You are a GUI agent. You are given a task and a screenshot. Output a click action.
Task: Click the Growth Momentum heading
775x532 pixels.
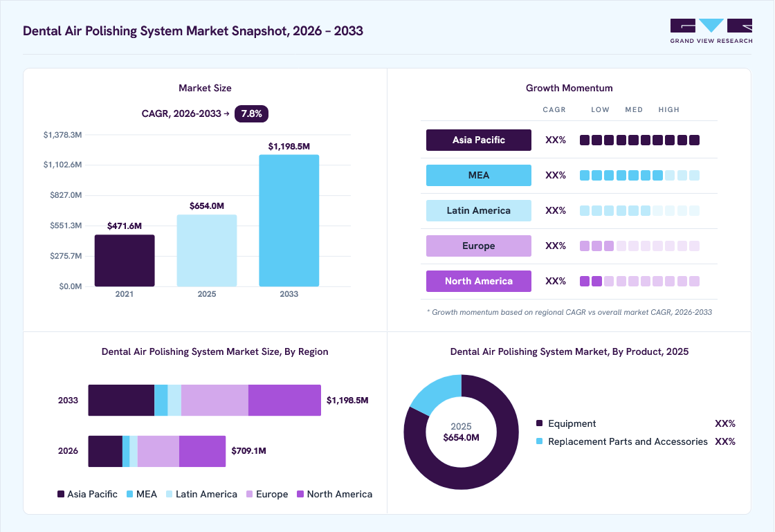(569, 88)
